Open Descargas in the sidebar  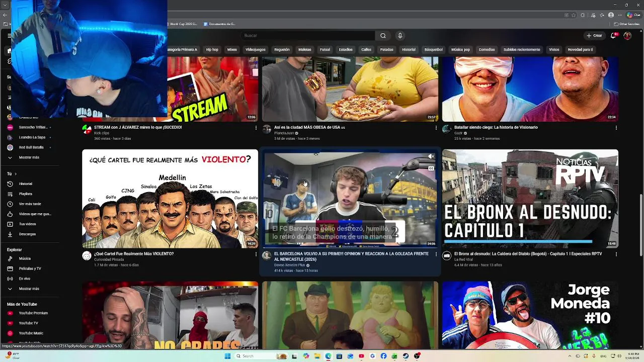(x=27, y=234)
